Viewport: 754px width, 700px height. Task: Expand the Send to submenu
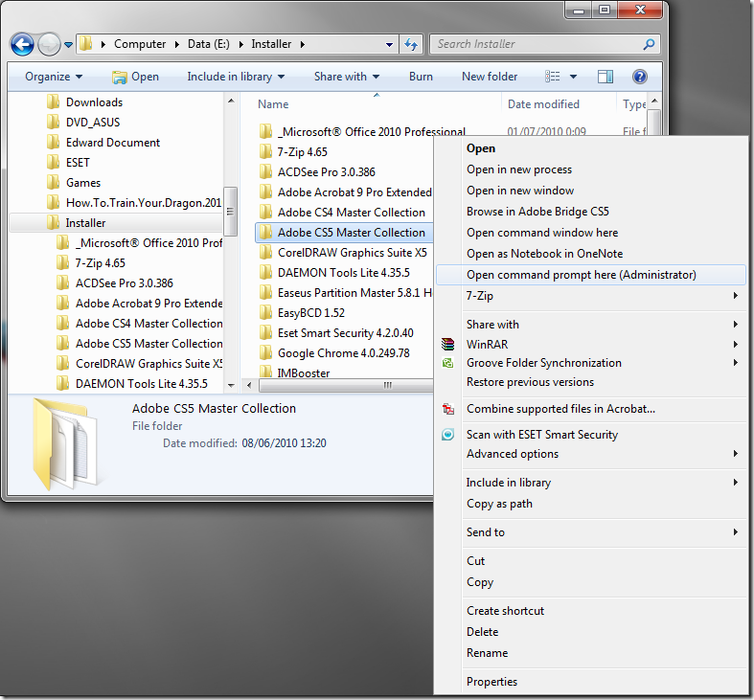pos(591,532)
